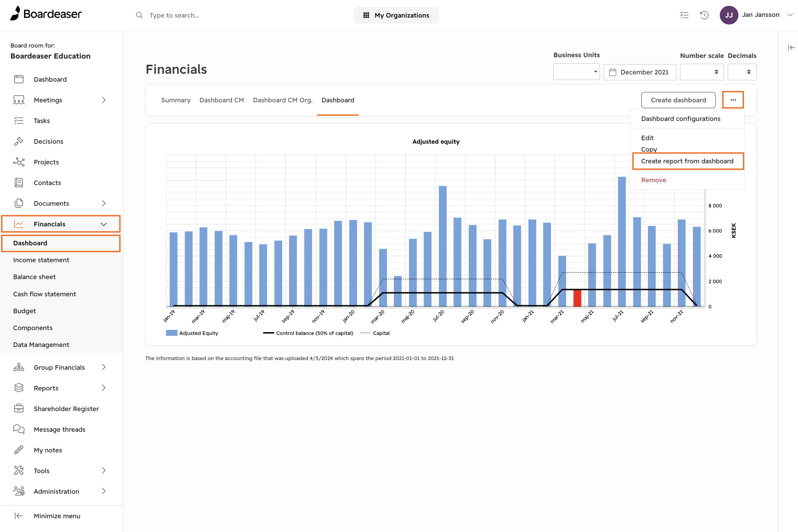798x532 pixels.
Task: Click the My notes pencil icon
Action: click(19, 450)
